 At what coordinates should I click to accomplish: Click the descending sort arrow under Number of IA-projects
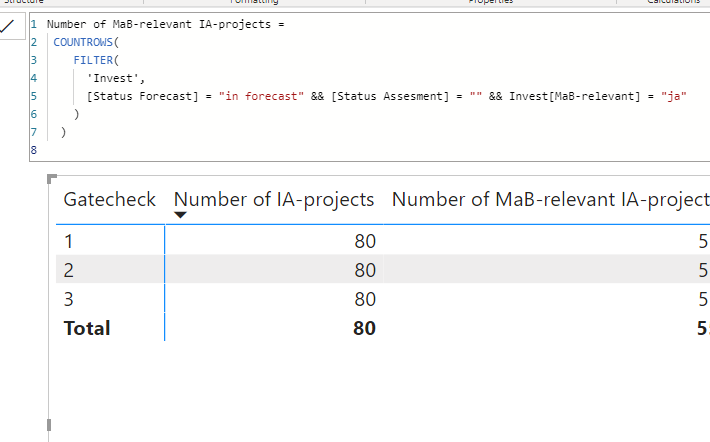tap(180, 215)
